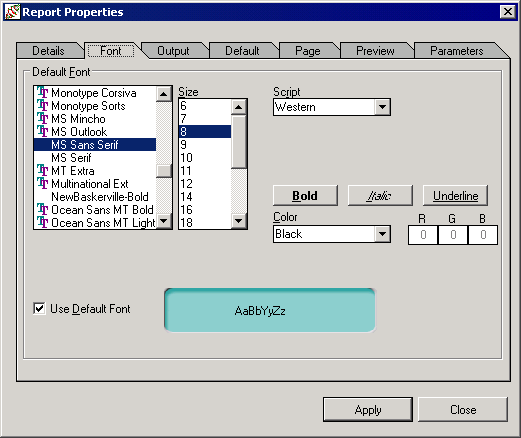521x438 pixels.
Task: Click TrueType icon beside MT Extra
Action: point(42,170)
